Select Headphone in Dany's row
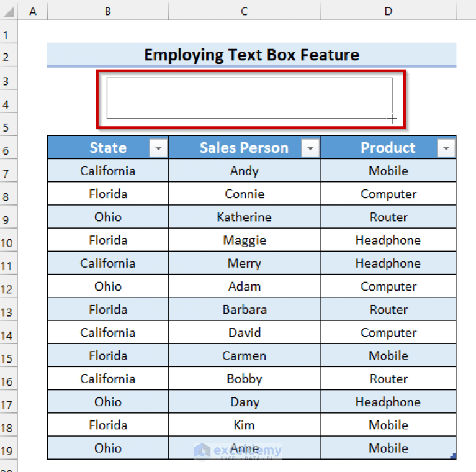476x472 pixels. click(x=388, y=402)
